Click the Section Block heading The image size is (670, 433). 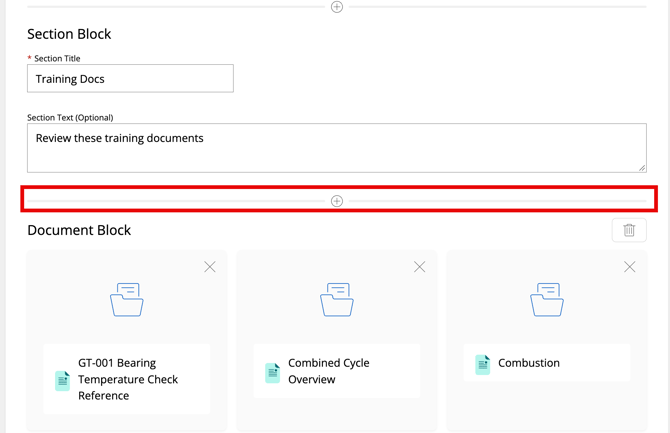coord(69,34)
